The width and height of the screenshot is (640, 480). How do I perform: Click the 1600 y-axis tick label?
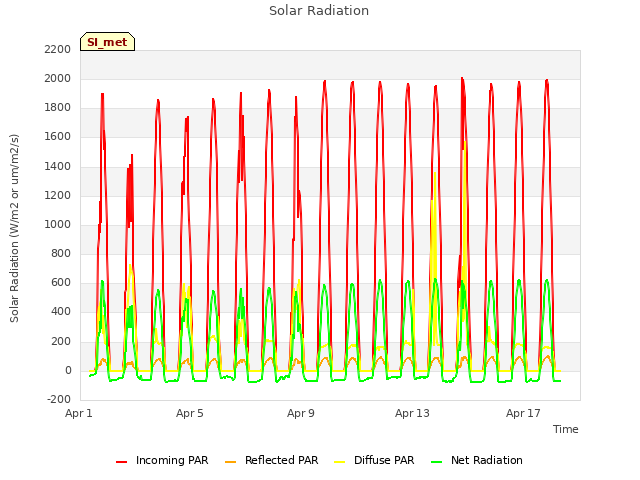coord(58,137)
